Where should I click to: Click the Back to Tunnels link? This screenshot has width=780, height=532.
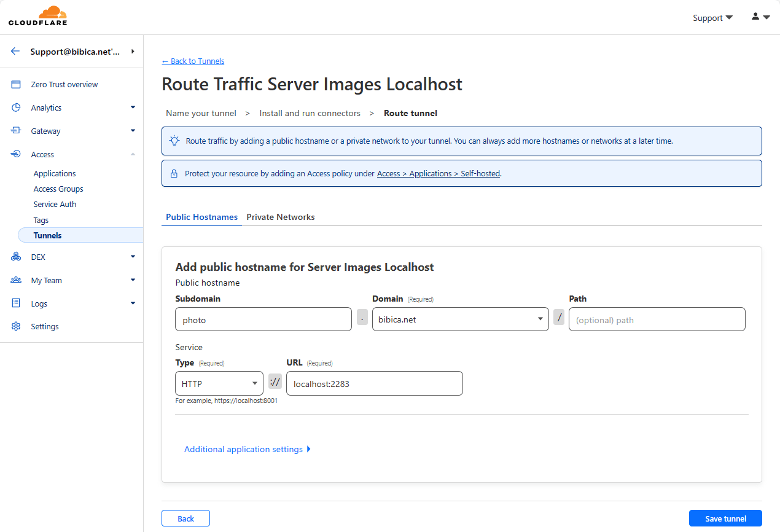point(193,61)
